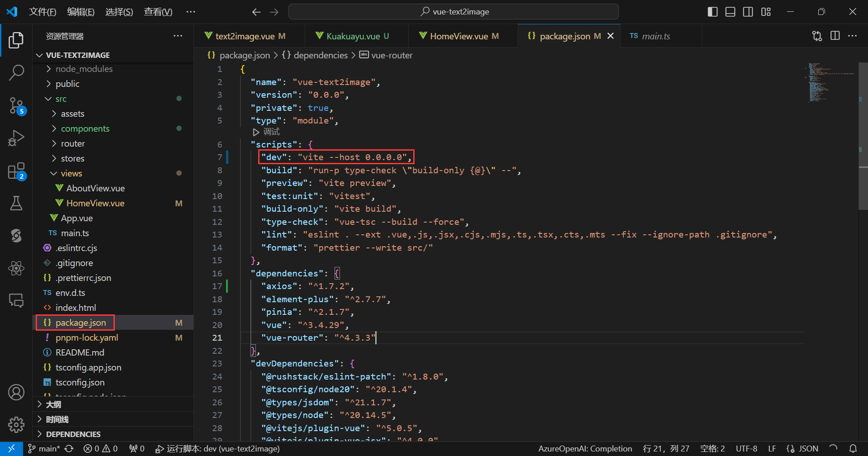Click the main* branch in status bar
This screenshot has height=456, width=868.
click(x=44, y=448)
